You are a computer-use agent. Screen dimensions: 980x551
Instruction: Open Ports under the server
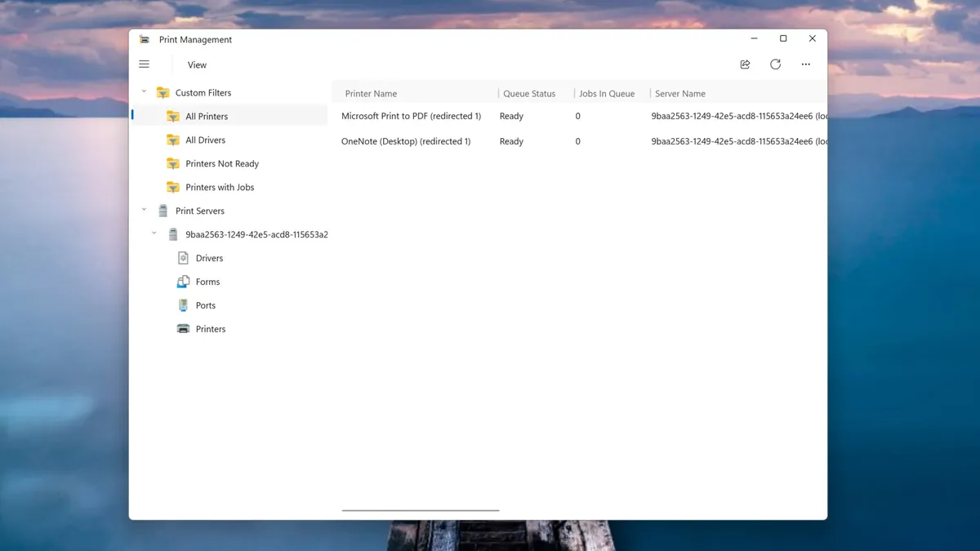(x=206, y=306)
